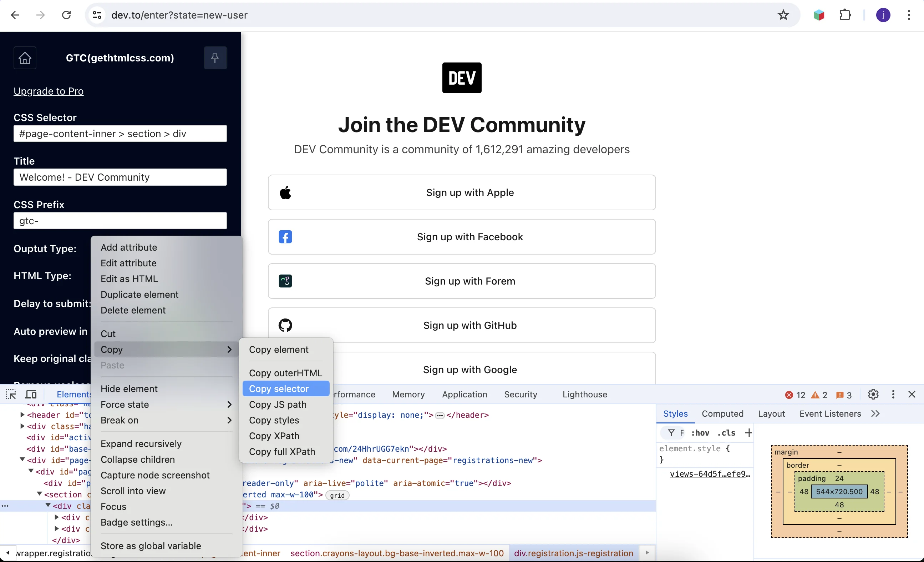Click Sign up with Apple button
Screen dimensions: 924x562
462,192
